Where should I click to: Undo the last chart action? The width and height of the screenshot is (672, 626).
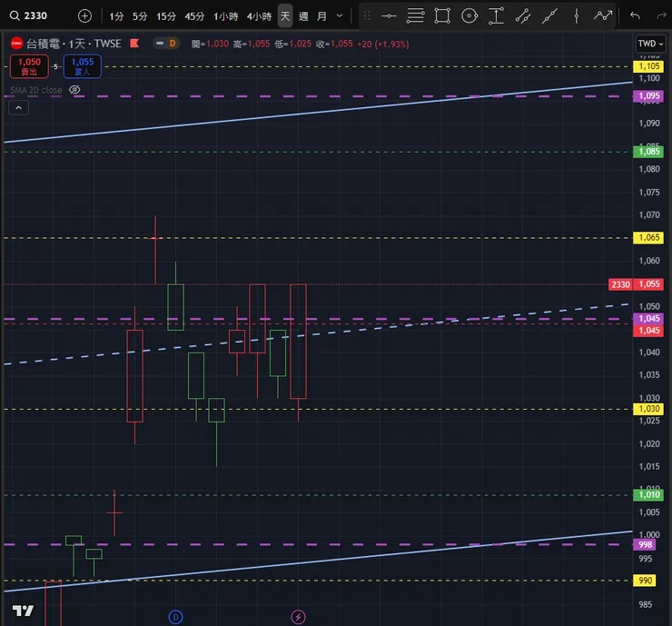click(x=635, y=16)
